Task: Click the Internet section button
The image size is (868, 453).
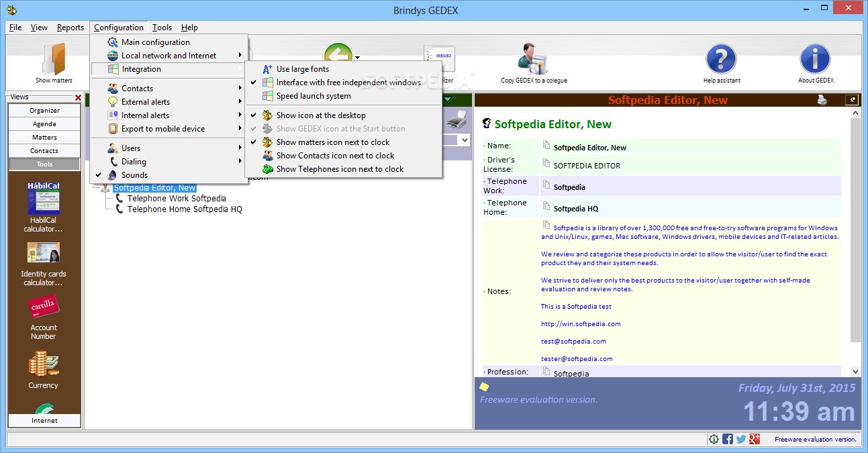Action: [x=44, y=421]
